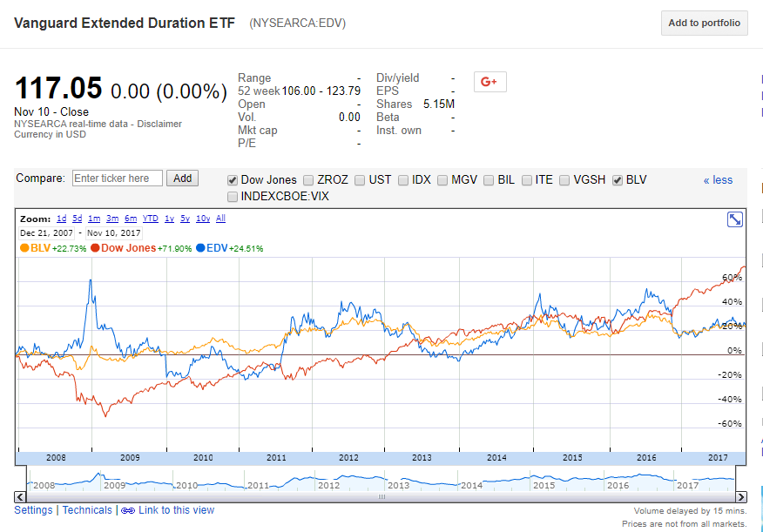
Task: Click the Google+ share icon
Action: click(x=490, y=82)
